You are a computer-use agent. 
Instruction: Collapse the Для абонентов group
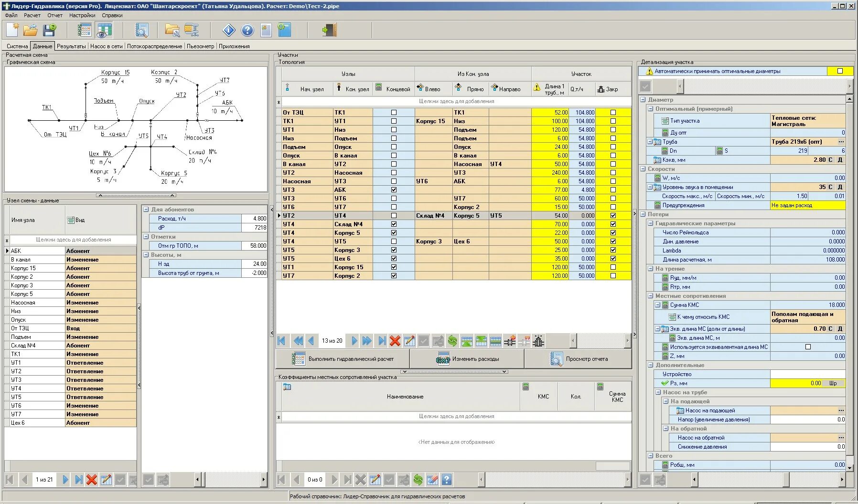[146, 210]
